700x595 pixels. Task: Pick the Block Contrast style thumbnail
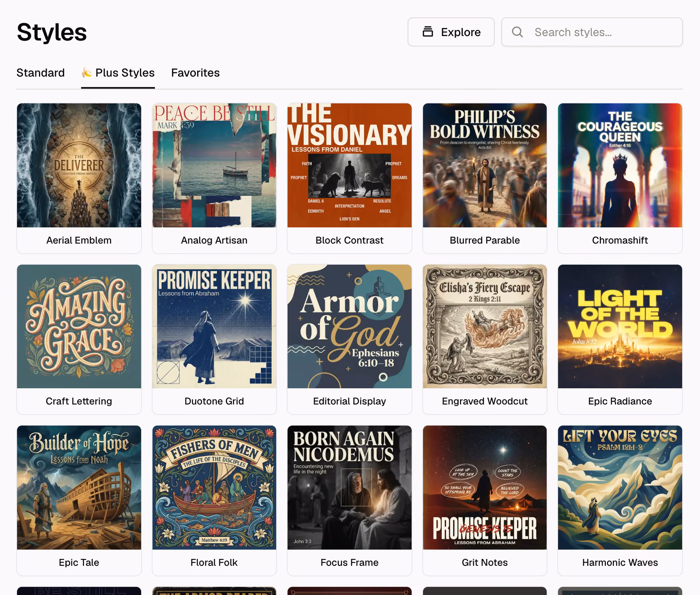[350, 165]
